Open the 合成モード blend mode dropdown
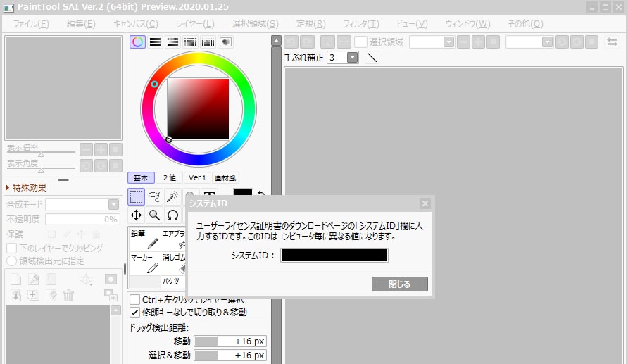This screenshot has width=628, height=364. 114,205
